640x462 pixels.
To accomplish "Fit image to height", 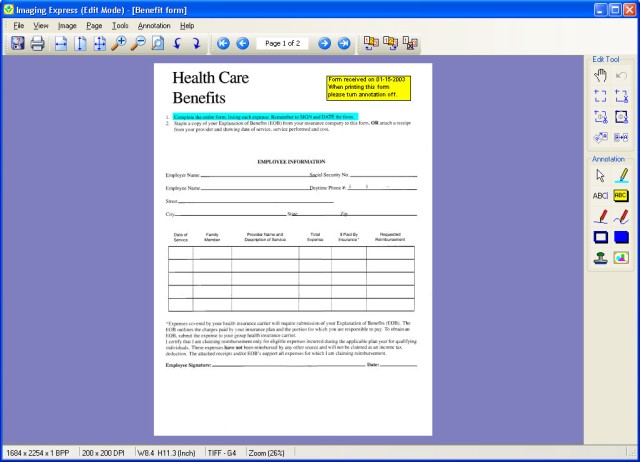I will point(81,43).
